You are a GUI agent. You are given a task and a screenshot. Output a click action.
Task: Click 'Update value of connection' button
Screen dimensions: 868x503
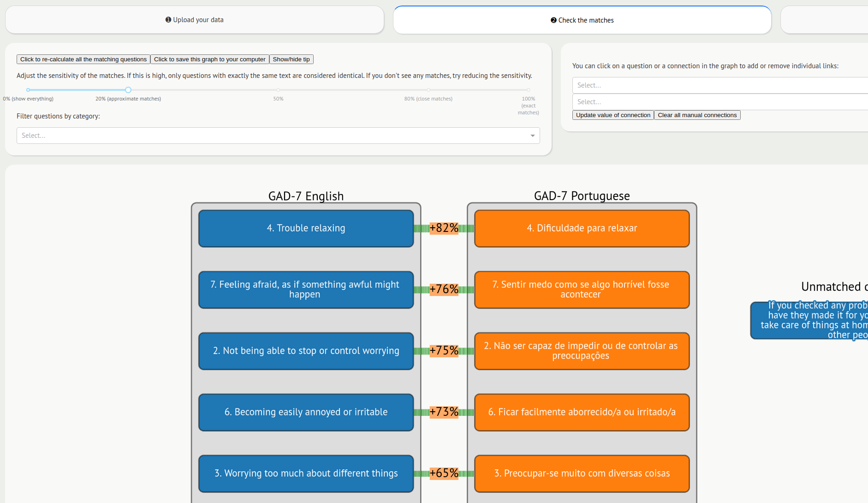pos(613,115)
